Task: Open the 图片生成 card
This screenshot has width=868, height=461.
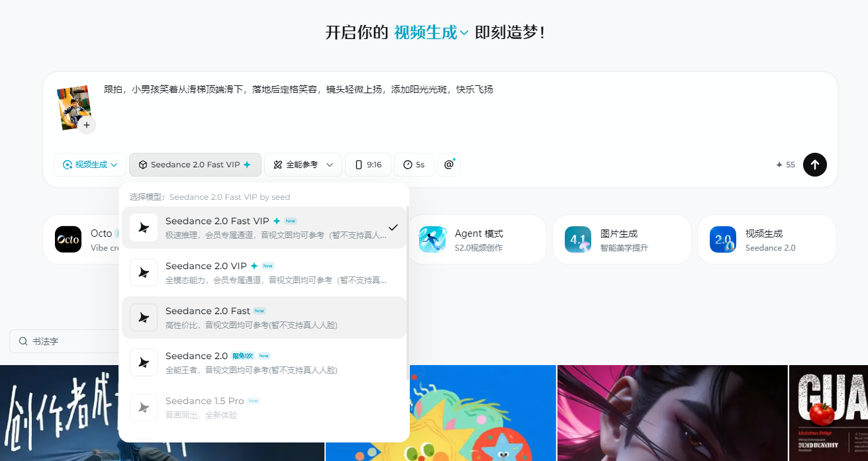Action: pos(622,239)
